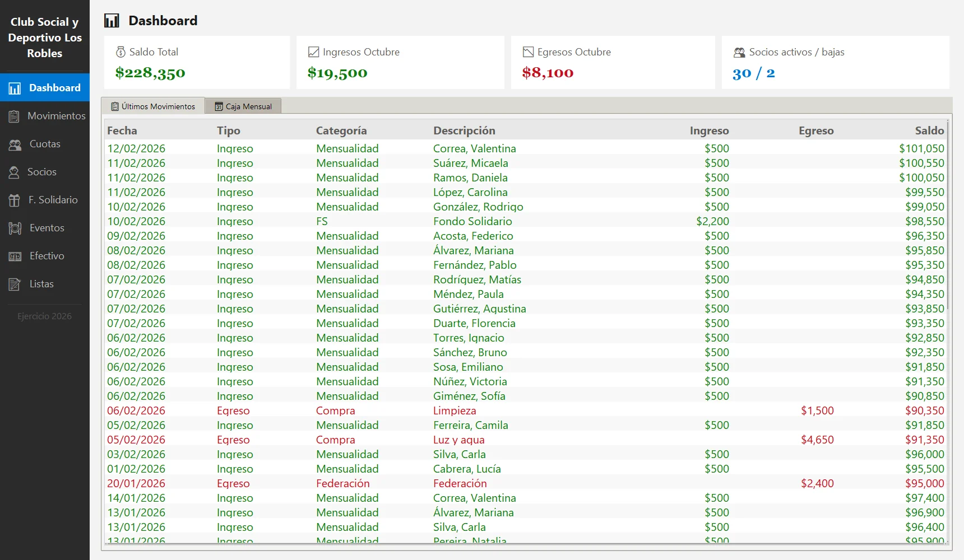Switch to the Caja Mensual tab
Image resolution: width=964 pixels, height=560 pixels.
coord(243,106)
